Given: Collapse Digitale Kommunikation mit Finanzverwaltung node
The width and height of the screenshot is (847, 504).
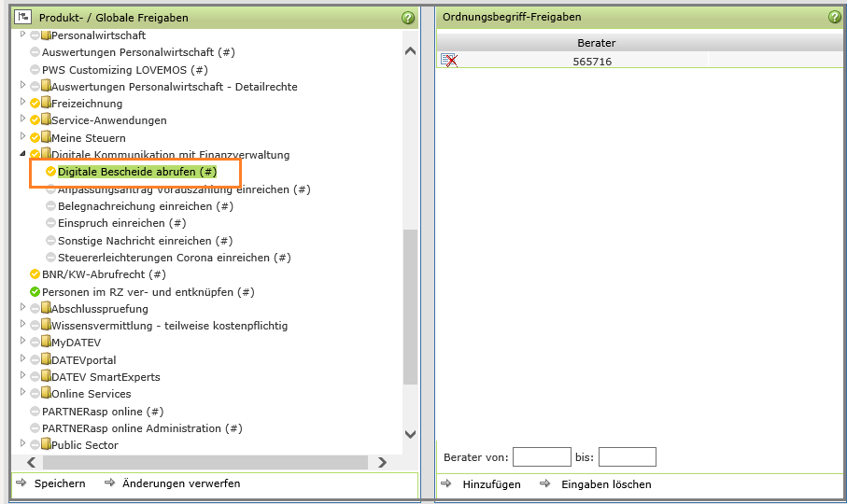Looking at the screenshot, I should [22, 153].
